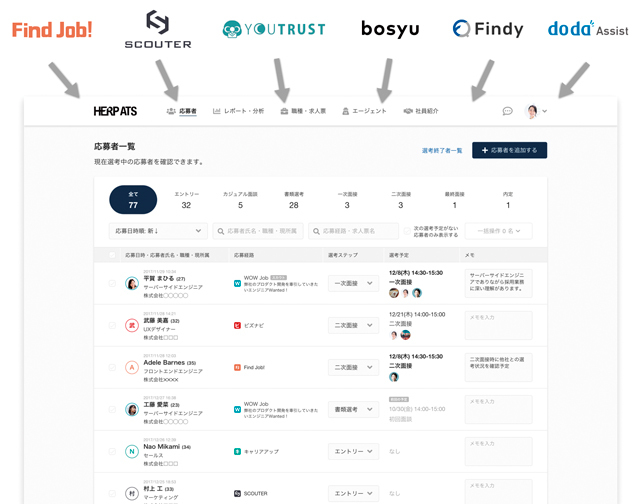
Task: Click the magnifier in applicant name search
Action: 221,231
